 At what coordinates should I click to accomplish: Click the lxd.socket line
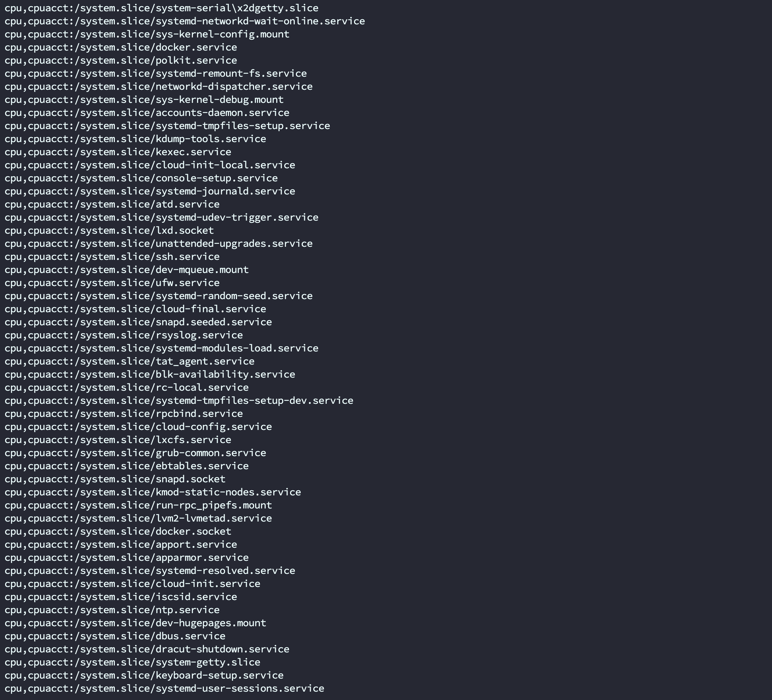(x=109, y=230)
